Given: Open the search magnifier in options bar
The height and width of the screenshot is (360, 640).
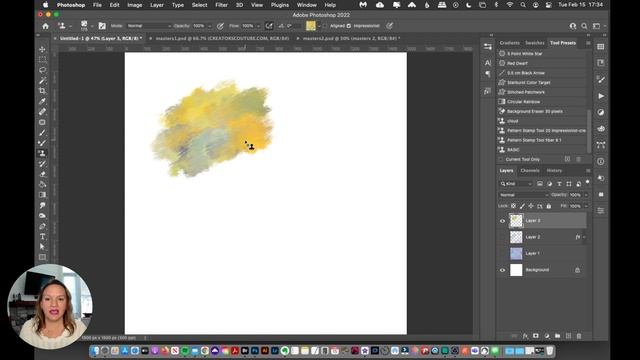Looking at the screenshot, I should click(584, 26).
